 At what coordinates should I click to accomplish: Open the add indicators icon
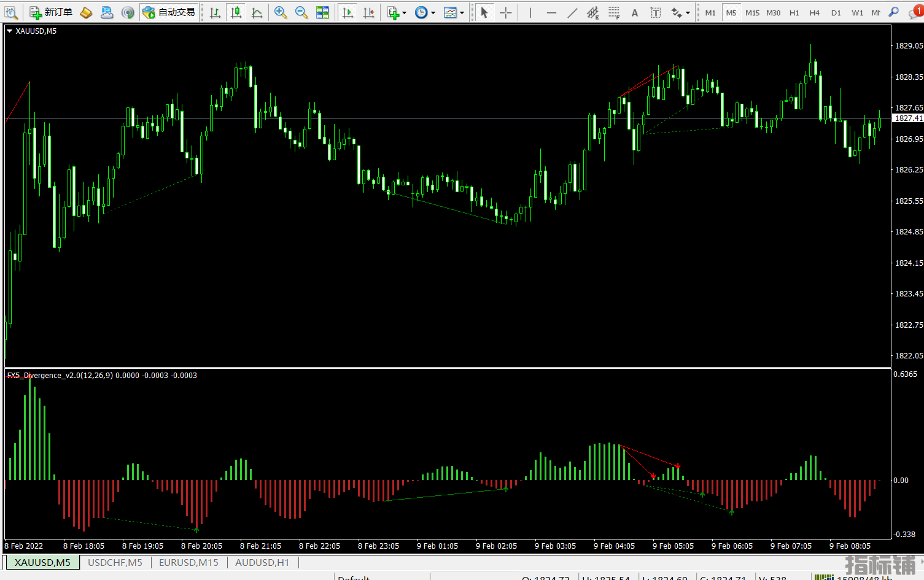(393, 12)
